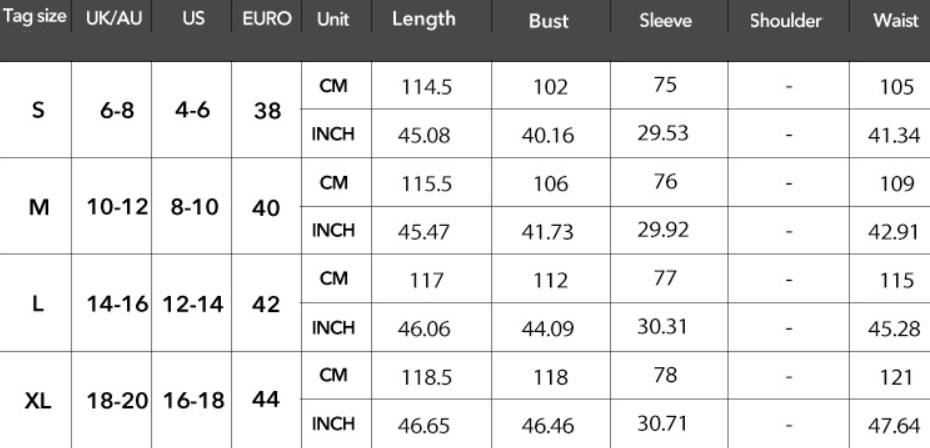Viewport: 930px width, 448px height.
Task: Select the 121 waist value
Action: (895, 376)
